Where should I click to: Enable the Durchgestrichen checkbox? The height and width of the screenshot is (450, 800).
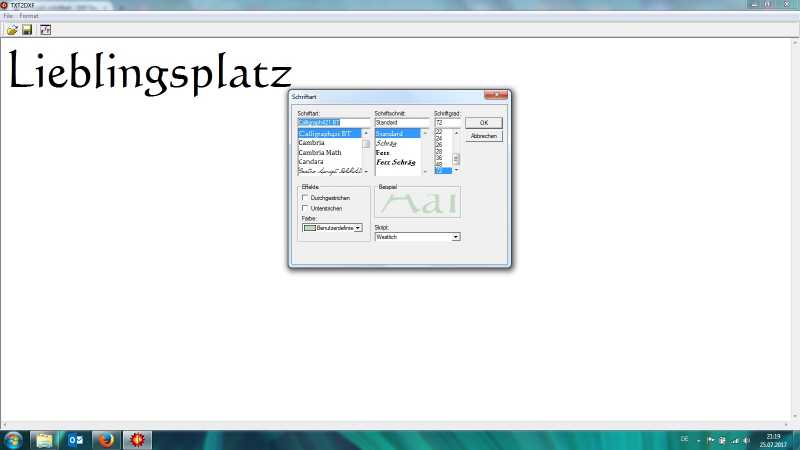(305, 198)
